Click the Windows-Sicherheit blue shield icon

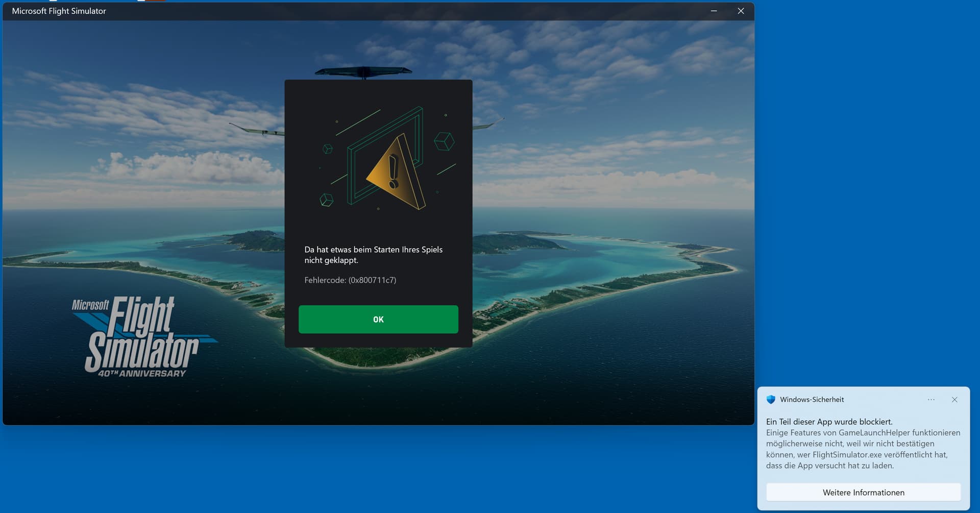click(x=771, y=400)
